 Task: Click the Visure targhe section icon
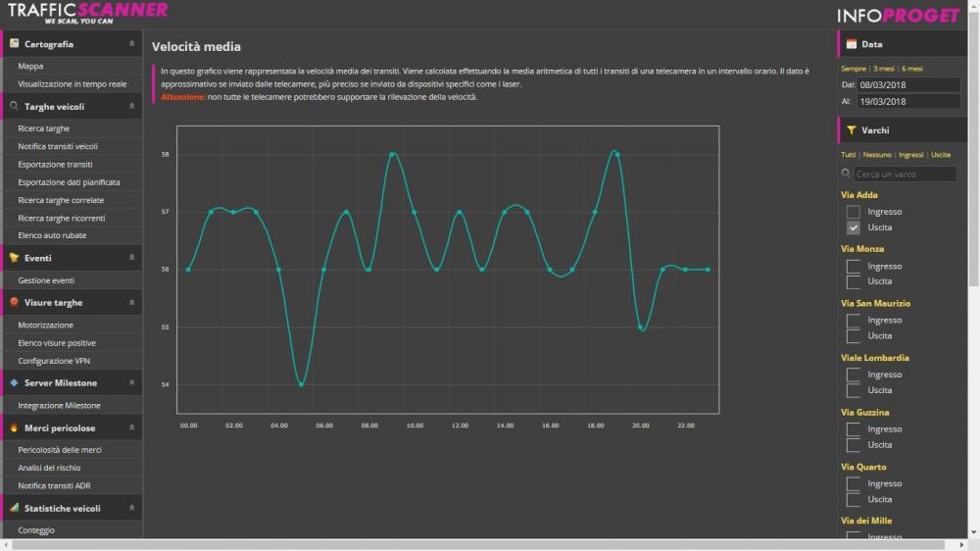(15, 303)
